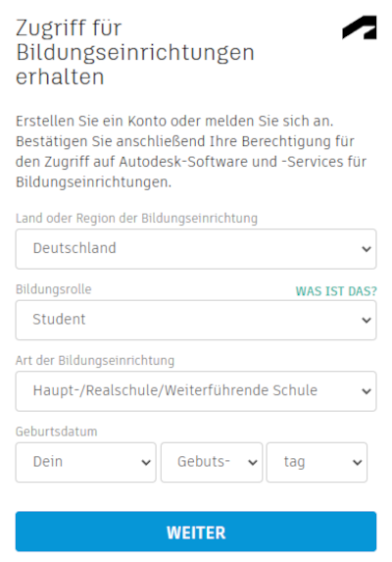
Task: Click the chevron arrow beside Student
Action: coord(367,320)
